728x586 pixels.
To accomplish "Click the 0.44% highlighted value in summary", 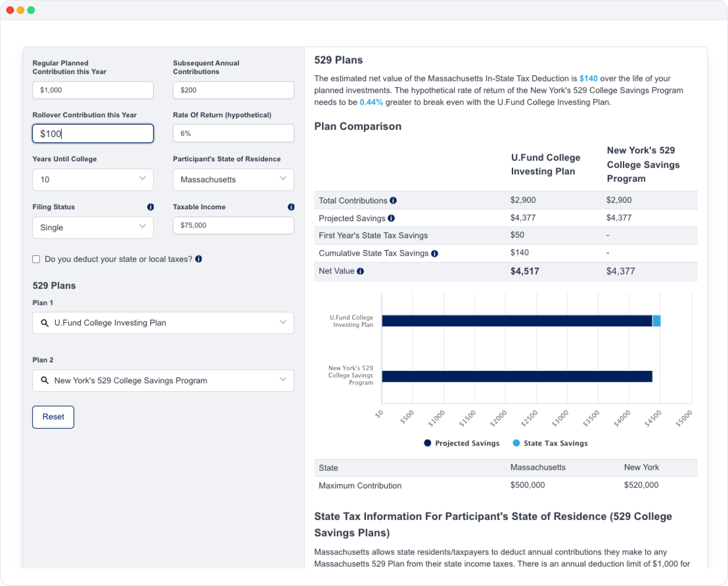I will click(371, 102).
